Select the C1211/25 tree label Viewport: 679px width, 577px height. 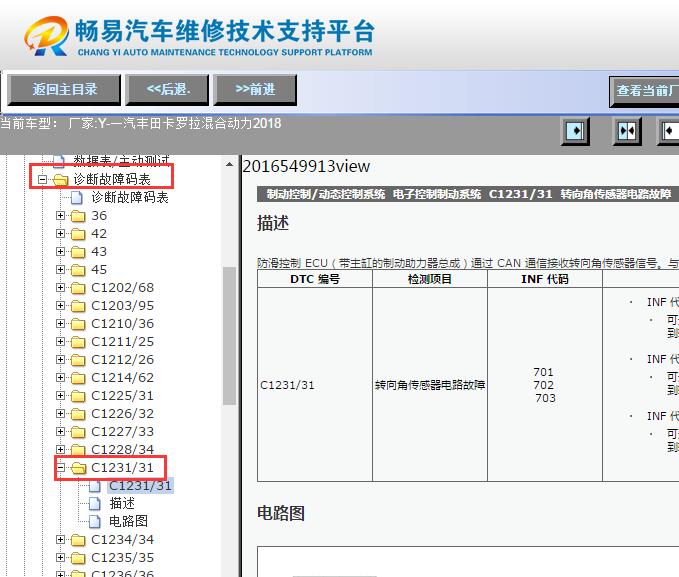(x=123, y=342)
